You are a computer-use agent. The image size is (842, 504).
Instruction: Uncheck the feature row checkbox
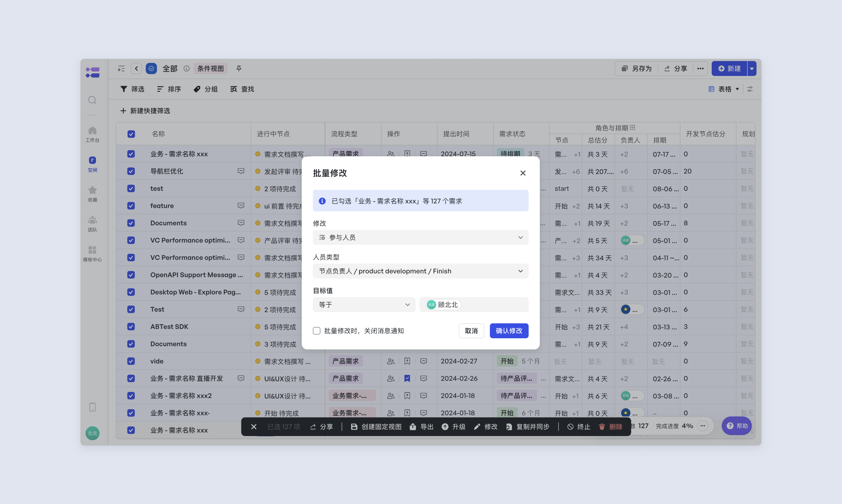tap(131, 206)
